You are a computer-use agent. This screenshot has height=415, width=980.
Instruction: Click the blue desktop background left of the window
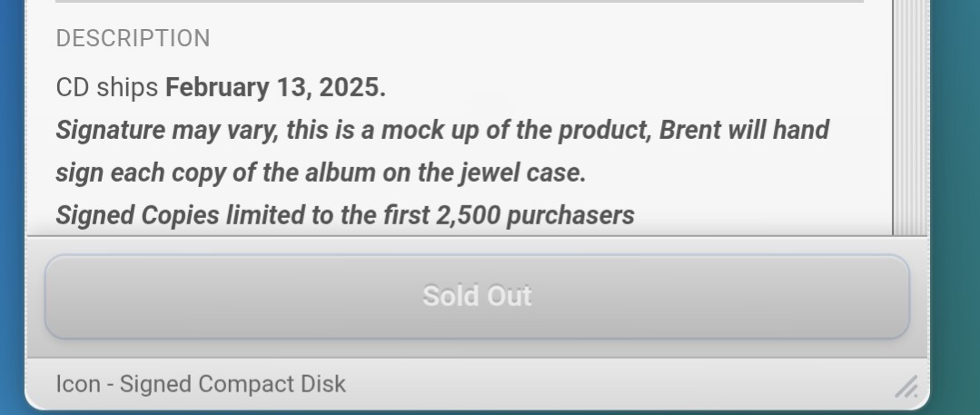tap(11, 182)
